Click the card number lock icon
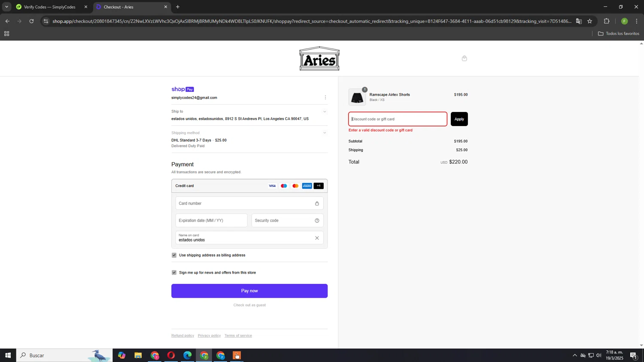Image resolution: width=644 pixels, height=362 pixels. coord(317,203)
